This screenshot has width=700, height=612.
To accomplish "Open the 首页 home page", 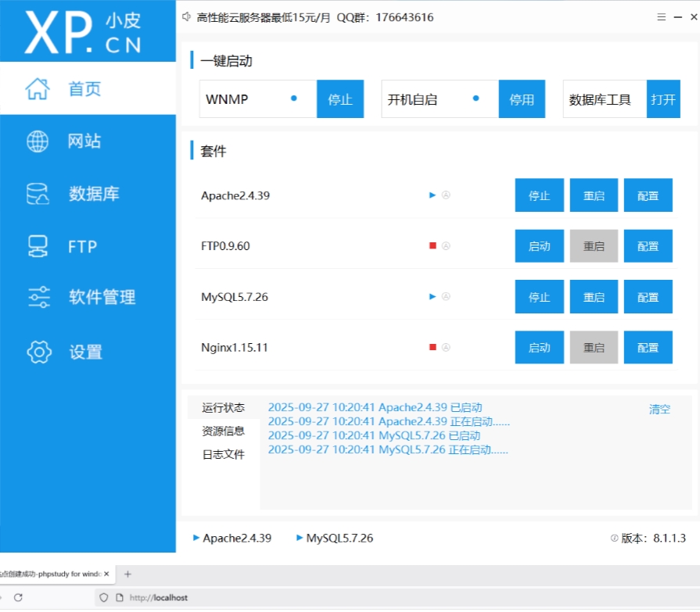I will [x=88, y=88].
